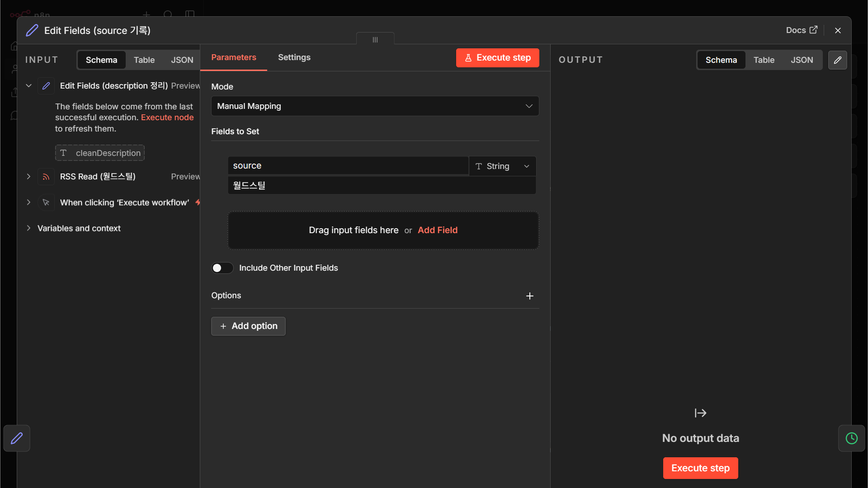The height and width of the screenshot is (488, 868).
Task: Expand the RSS Read 월드스틸 node
Action: point(28,177)
